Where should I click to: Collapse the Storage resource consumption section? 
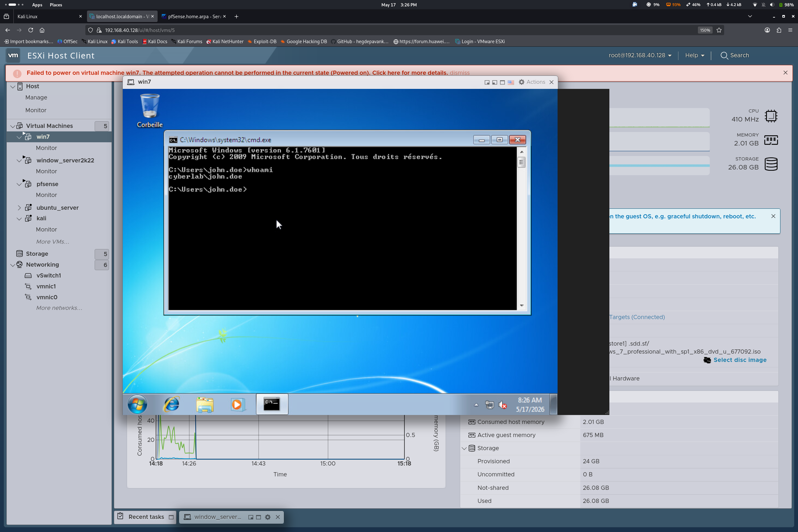pyautogui.click(x=464, y=449)
